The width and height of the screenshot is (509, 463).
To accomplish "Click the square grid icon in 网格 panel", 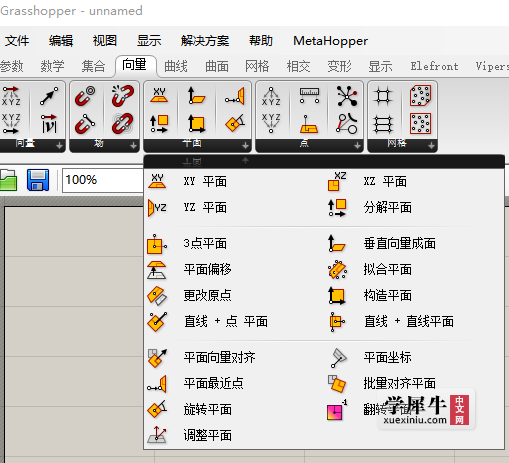I will tap(383, 96).
